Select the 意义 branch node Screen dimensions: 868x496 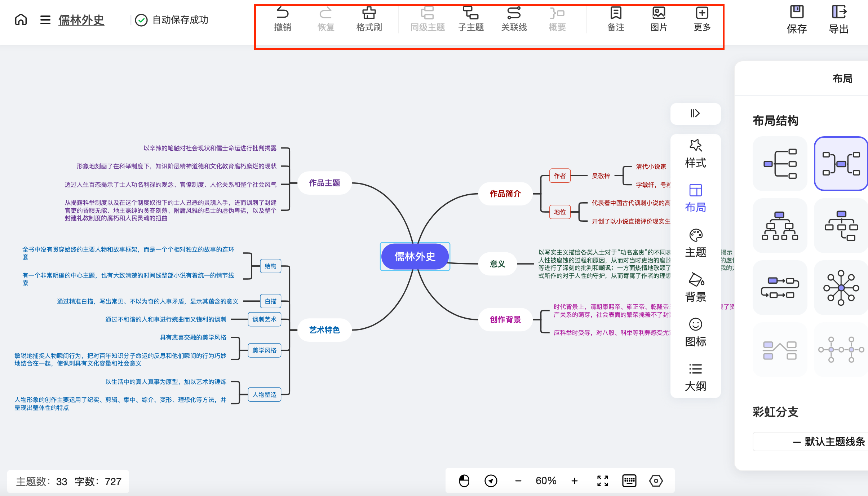pyautogui.click(x=497, y=264)
